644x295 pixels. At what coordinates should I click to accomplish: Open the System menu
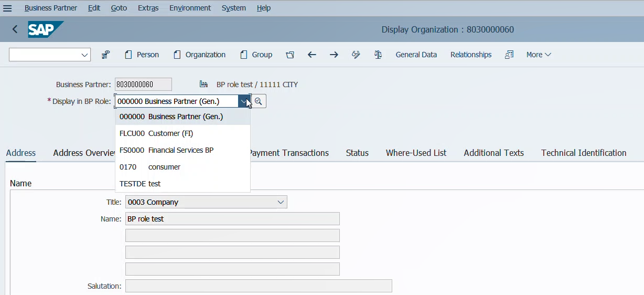coord(234,8)
